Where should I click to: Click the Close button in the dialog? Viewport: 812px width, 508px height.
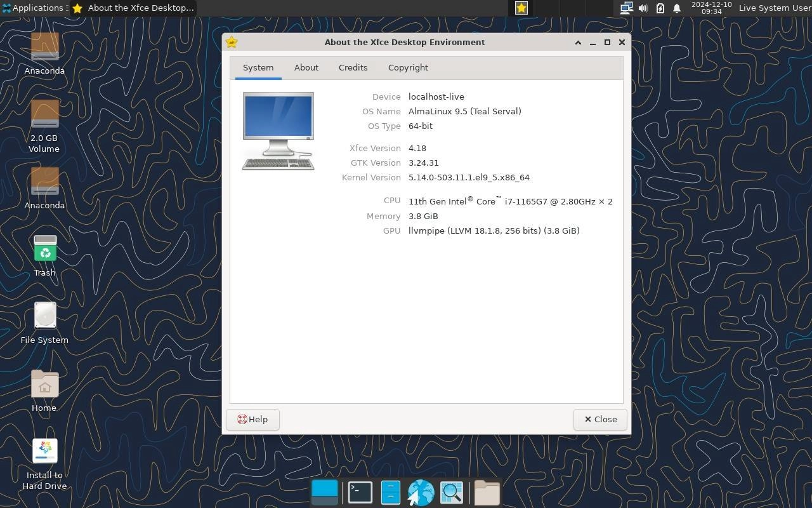600,419
